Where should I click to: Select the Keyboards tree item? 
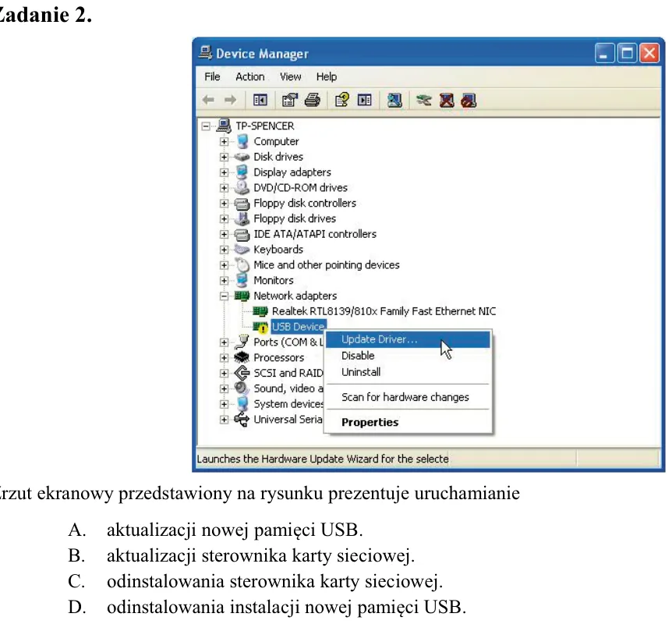278,250
